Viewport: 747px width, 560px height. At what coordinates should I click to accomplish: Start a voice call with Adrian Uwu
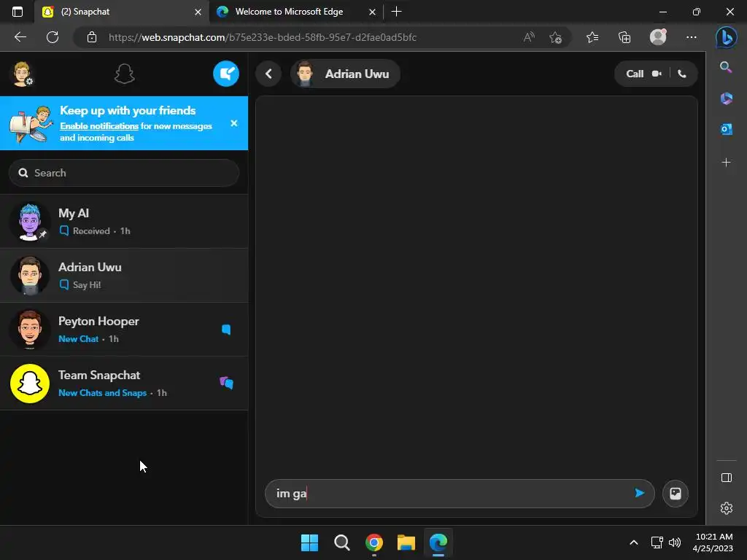682,74
